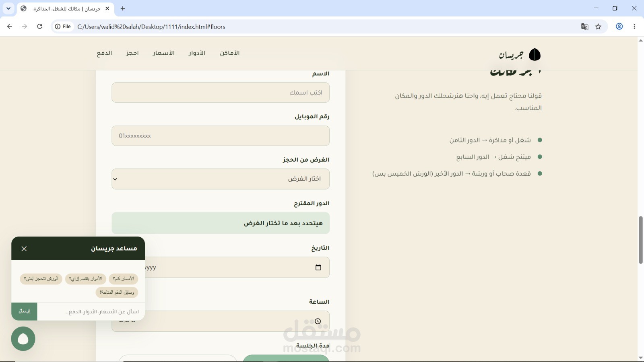Reload the page with refresh icon

(39, 27)
